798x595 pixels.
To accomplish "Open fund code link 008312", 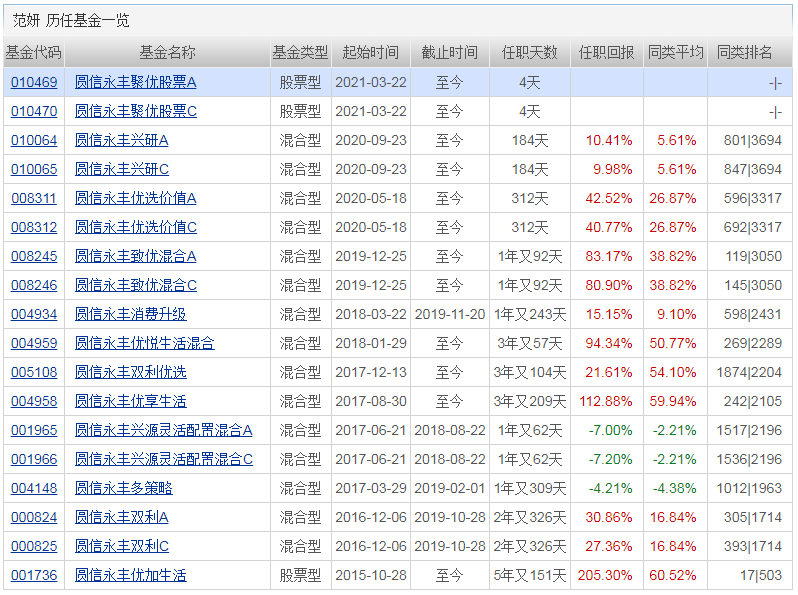I will click(34, 228).
